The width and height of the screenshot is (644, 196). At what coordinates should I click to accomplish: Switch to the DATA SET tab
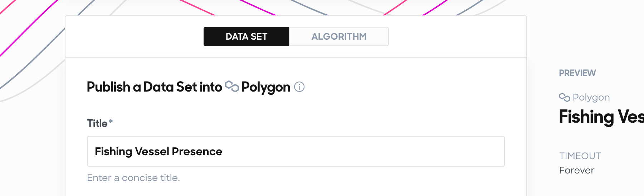click(x=246, y=36)
